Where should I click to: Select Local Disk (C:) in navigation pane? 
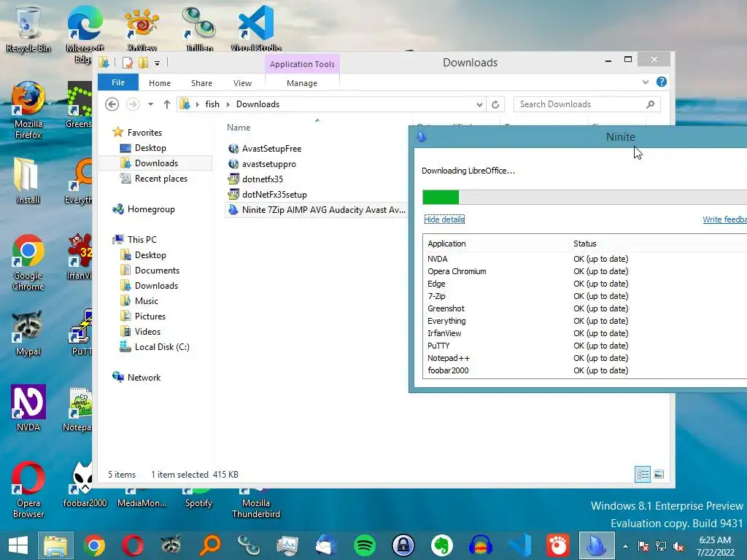coord(156,346)
